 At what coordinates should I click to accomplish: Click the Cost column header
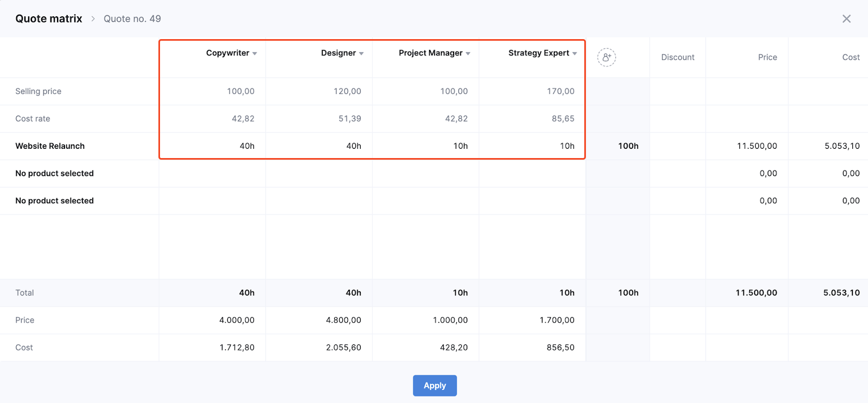851,57
